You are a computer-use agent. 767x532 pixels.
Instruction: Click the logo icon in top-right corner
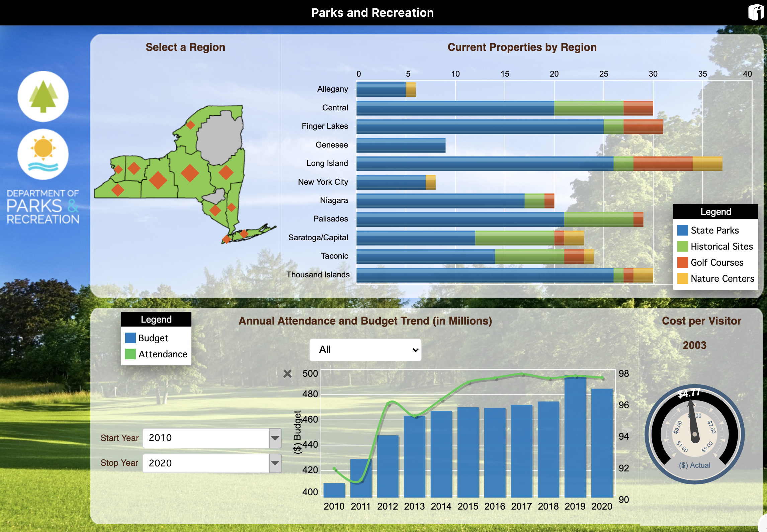(756, 12)
